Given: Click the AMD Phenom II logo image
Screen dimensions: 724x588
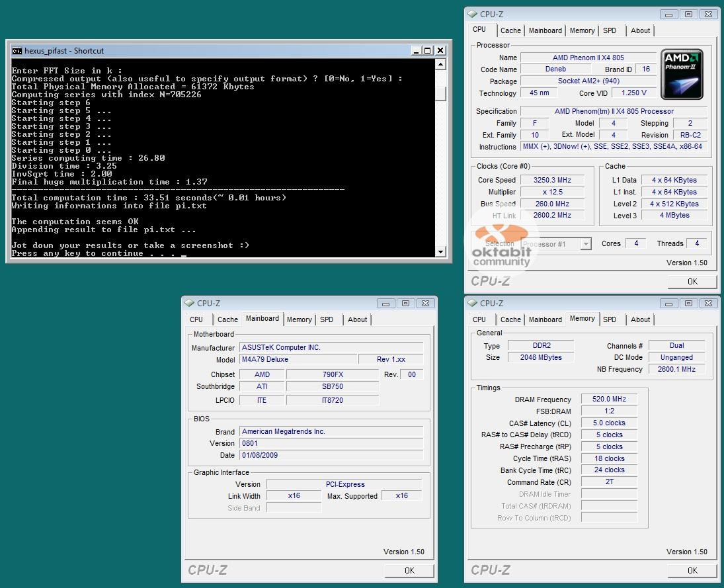Looking at the screenshot, I should 682,74.
